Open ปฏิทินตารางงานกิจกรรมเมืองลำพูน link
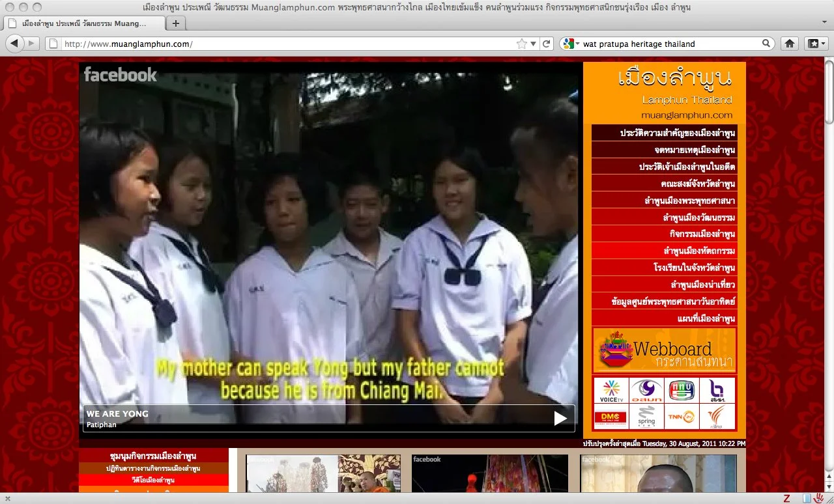Image resolution: width=834 pixels, height=504 pixels. [154, 468]
